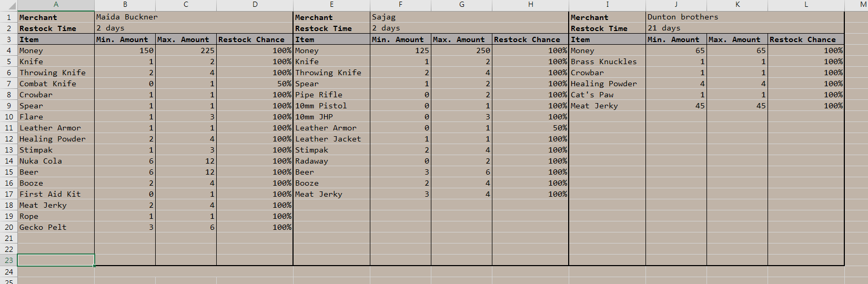Image resolution: width=868 pixels, height=284 pixels.
Task: Click the First Aid Kit cell
Action: tap(56, 194)
